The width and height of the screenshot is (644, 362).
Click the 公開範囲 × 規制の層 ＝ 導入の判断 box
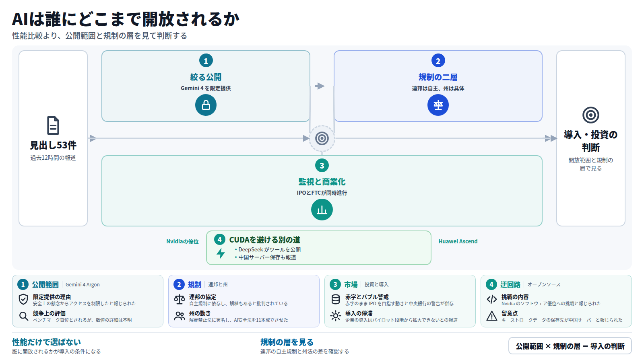tap(570, 346)
